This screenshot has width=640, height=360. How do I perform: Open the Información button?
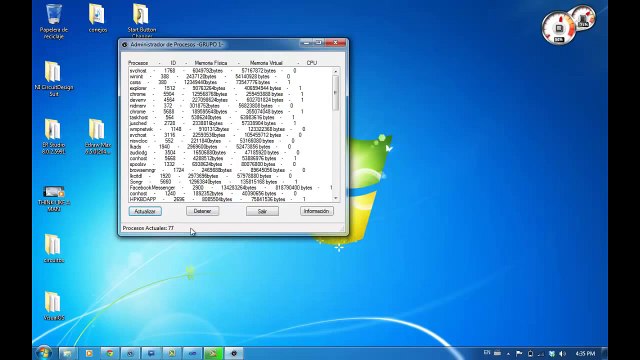[316, 211]
